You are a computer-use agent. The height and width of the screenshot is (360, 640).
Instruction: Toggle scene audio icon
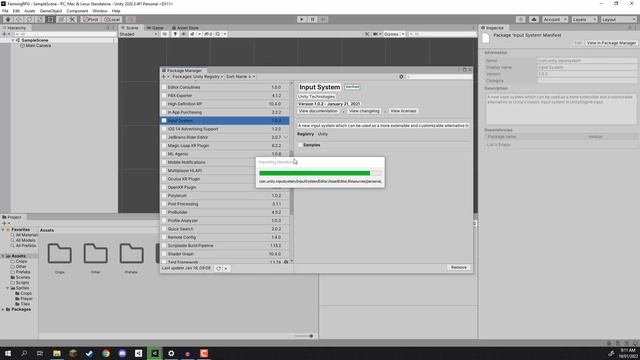pos(183,34)
